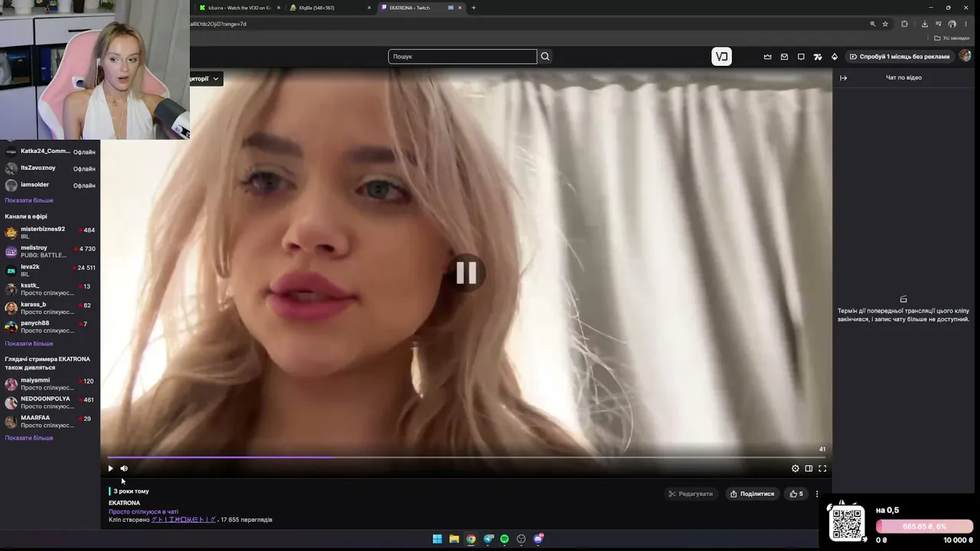Like the clip with the thumbs-up button
The image size is (980, 551).
[796, 494]
